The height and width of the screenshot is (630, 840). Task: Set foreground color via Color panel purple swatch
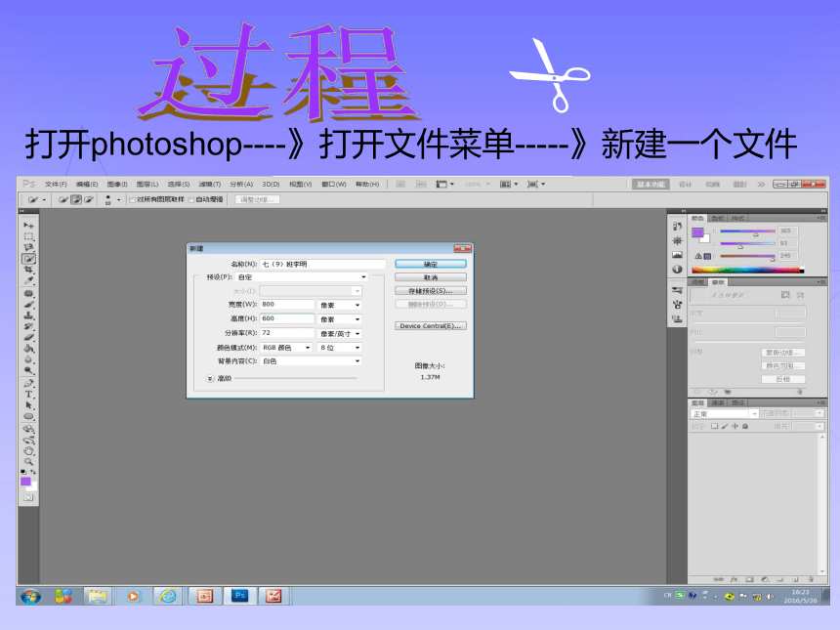tap(697, 232)
